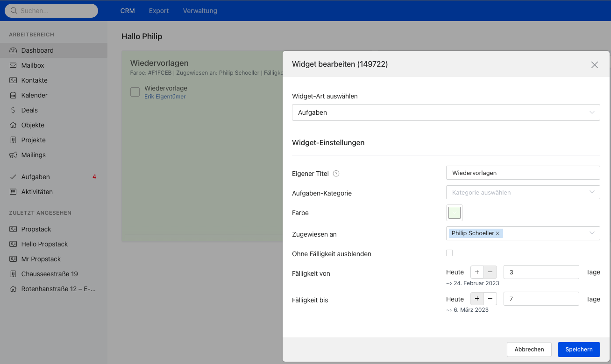
Task: Open Mailbox from sidebar
Action: 54,65
